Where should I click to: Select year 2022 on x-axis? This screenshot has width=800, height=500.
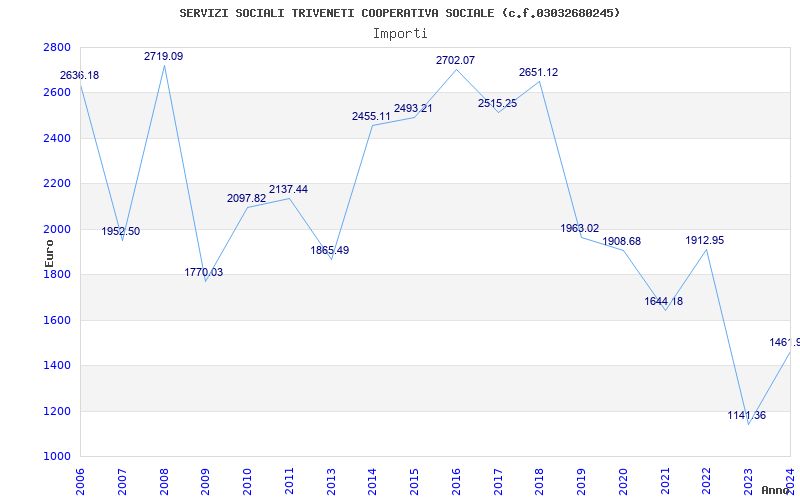[707, 482]
